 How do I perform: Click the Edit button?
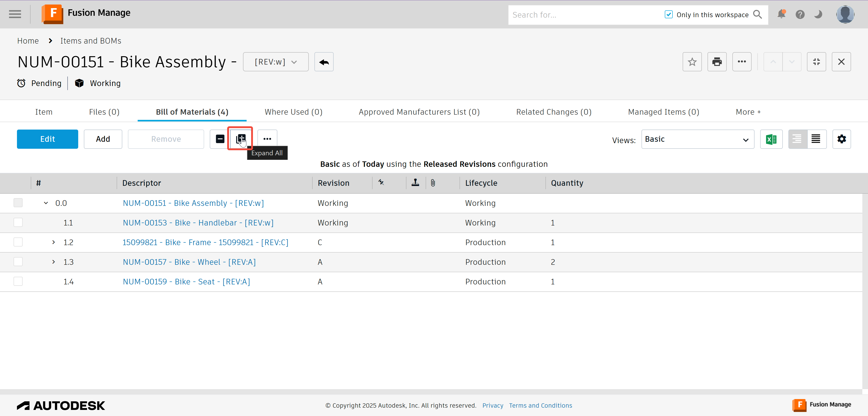click(x=47, y=139)
